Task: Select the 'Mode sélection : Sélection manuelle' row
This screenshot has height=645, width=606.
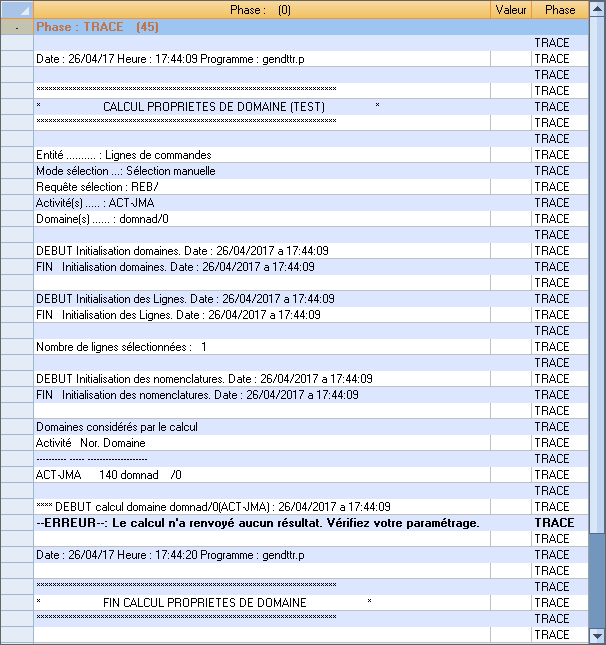Action: (x=126, y=171)
